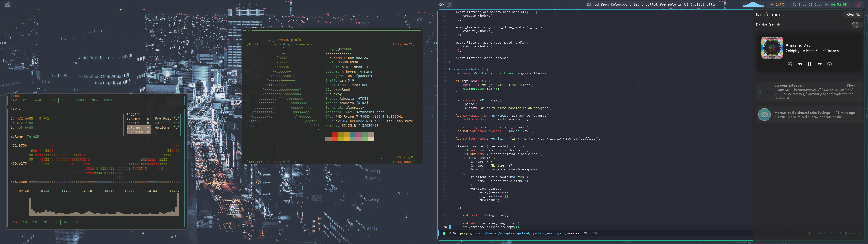This screenshot has height=244, width=868.
Task: Click the Options entry in Toggle box
Action: pos(167,127)
